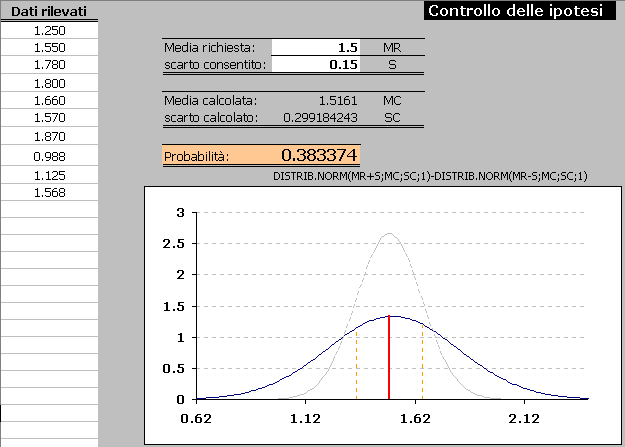Click the Controllo delle ipotesi title

pos(514,11)
